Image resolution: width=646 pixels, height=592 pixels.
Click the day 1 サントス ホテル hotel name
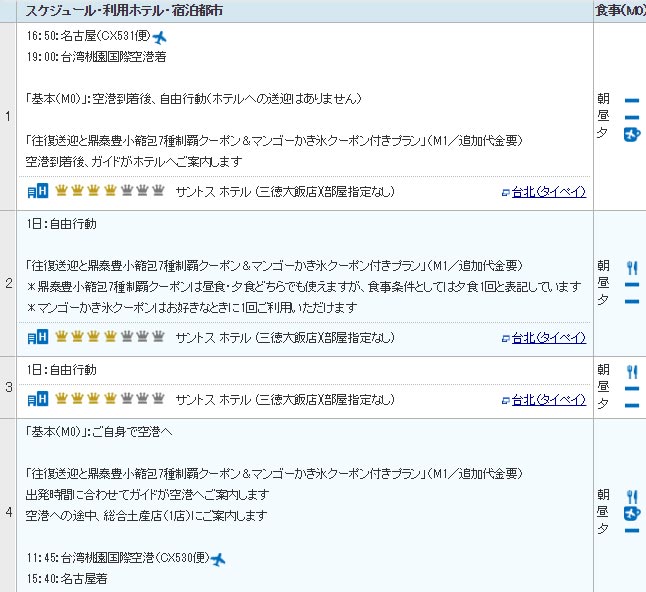(x=285, y=192)
